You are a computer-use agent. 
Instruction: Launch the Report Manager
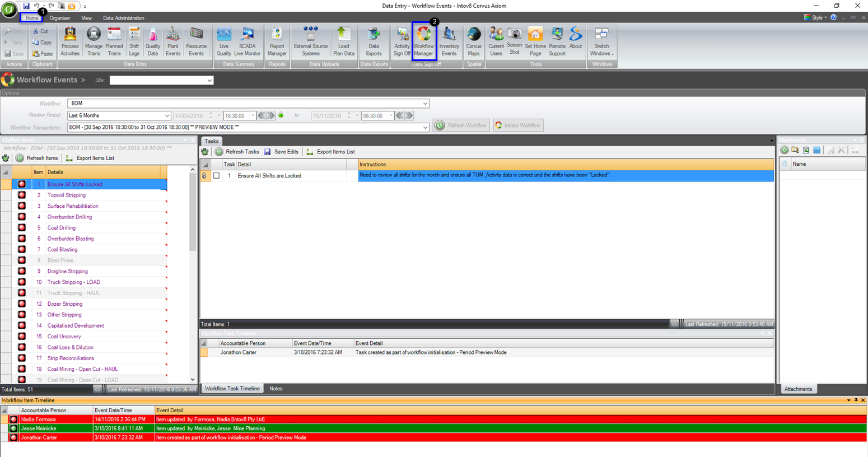coord(277,41)
